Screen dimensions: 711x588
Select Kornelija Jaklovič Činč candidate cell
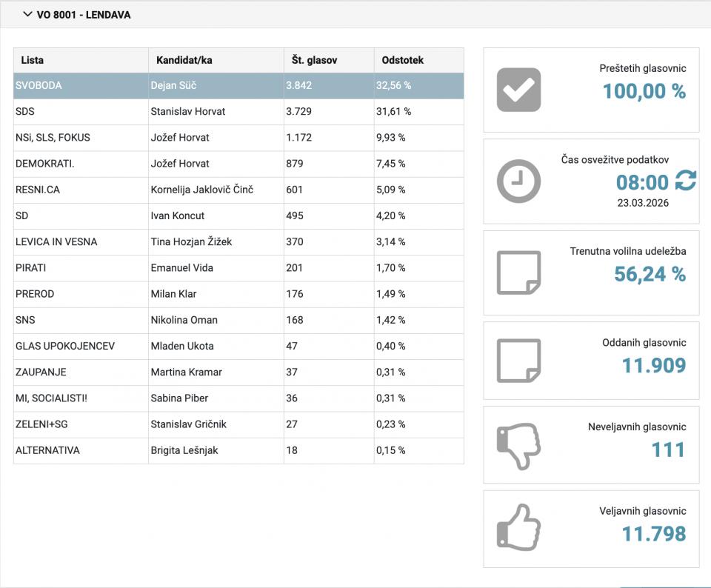point(201,190)
